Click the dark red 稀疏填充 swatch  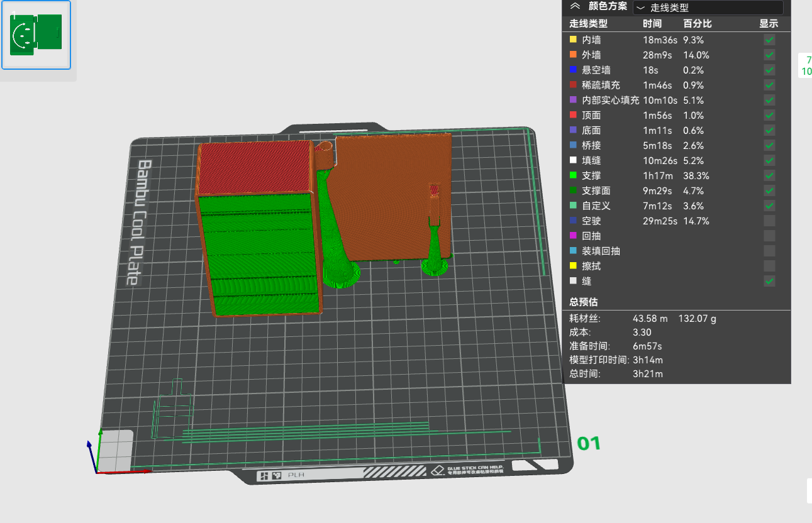[573, 84]
